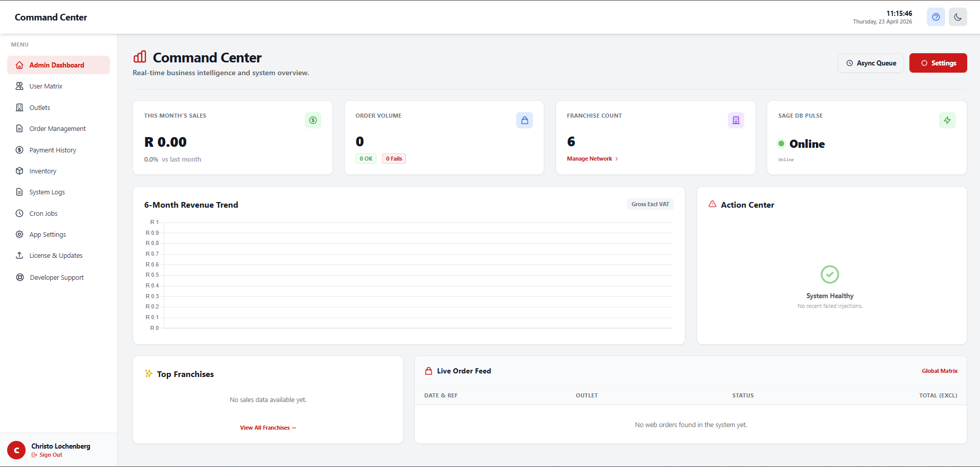The width and height of the screenshot is (980, 467).
Task: Click the Franchise Count building icon
Action: point(736,120)
